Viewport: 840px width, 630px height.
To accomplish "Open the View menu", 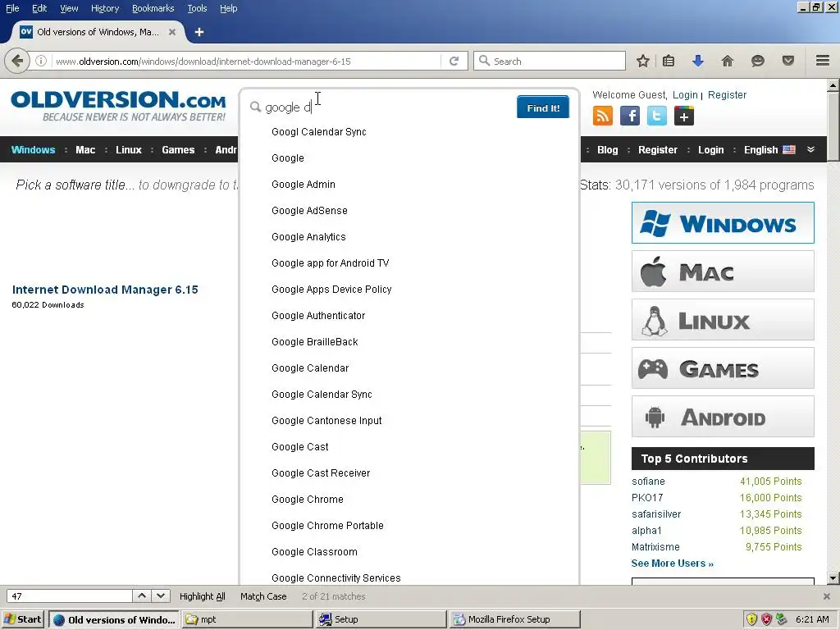I will point(69,8).
